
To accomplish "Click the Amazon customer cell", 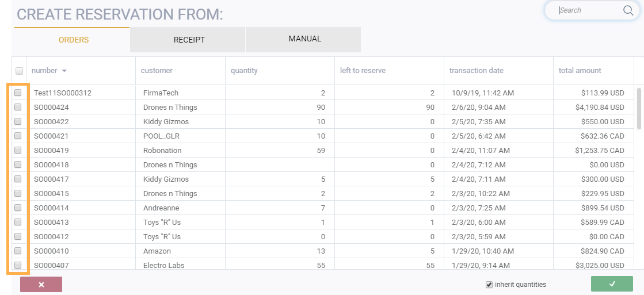I will pos(157,251).
